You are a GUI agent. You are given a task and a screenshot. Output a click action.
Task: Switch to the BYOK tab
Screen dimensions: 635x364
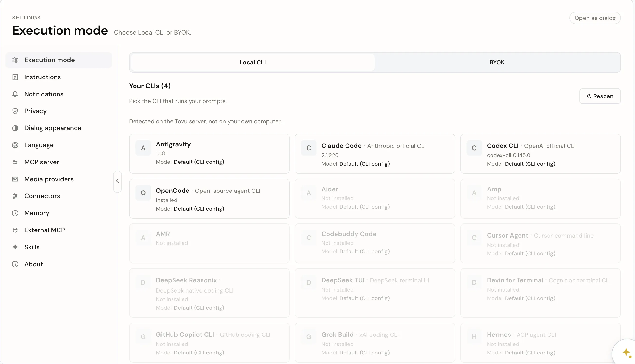pyautogui.click(x=497, y=62)
